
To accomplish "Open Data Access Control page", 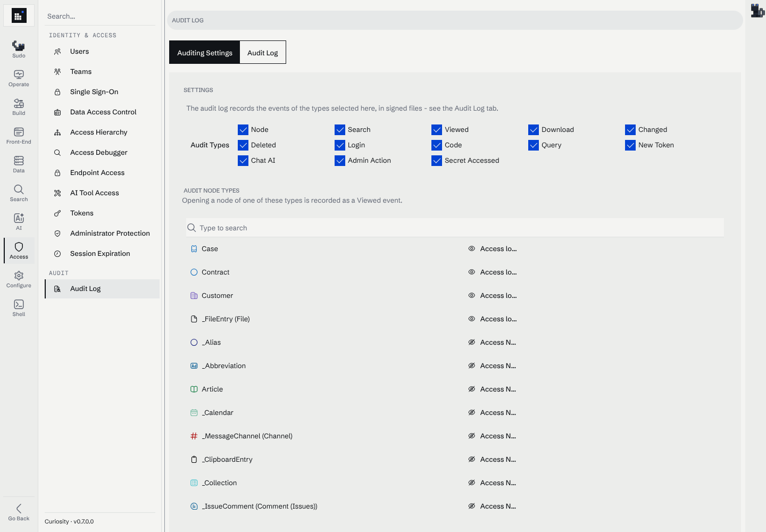I will coord(102,112).
